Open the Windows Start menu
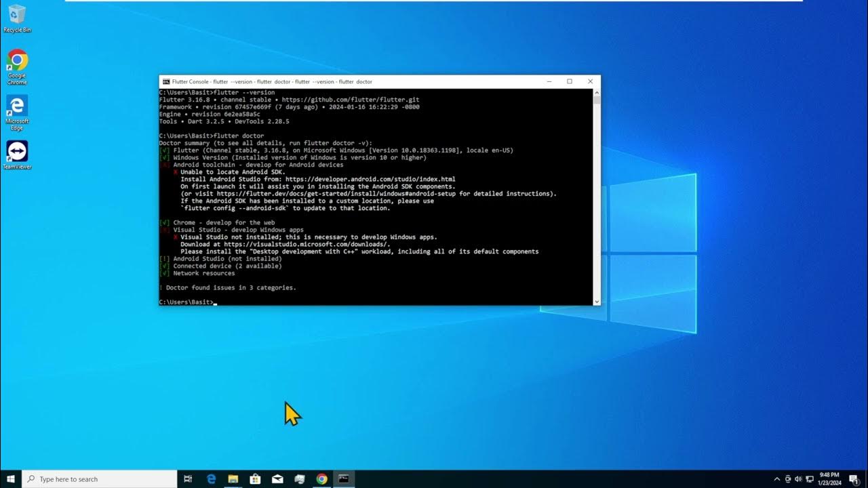The height and width of the screenshot is (488, 868). tap(11, 479)
